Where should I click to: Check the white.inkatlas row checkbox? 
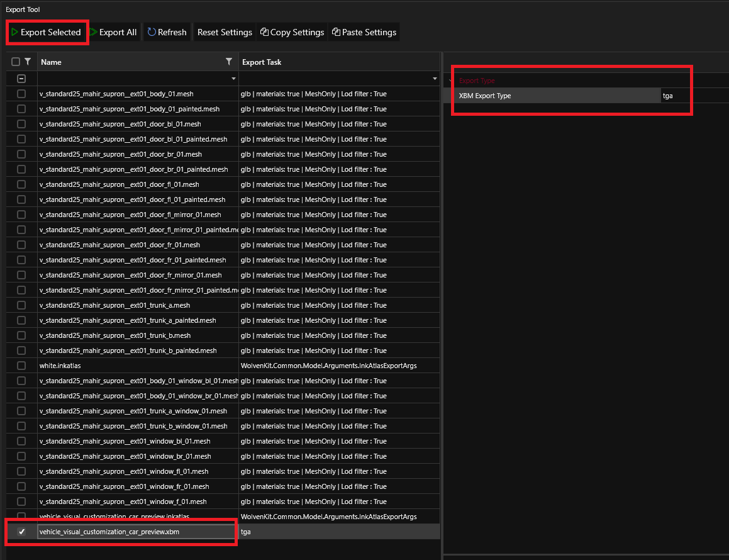21,366
